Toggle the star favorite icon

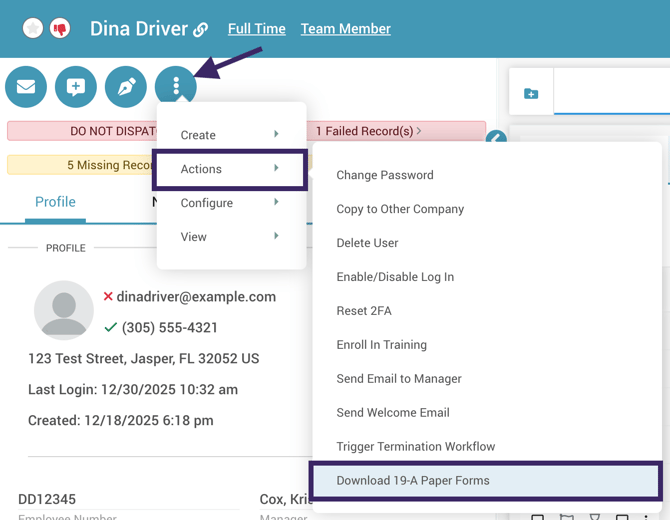coord(33,29)
